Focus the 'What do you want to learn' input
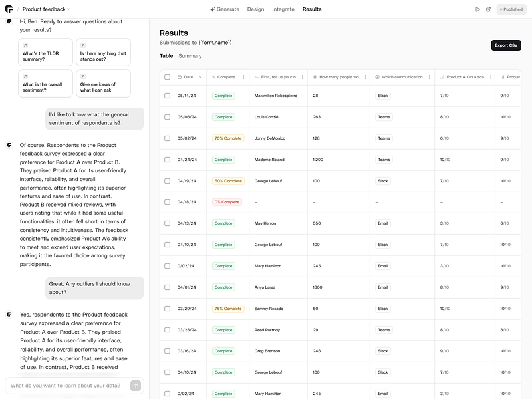 tap(66, 386)
